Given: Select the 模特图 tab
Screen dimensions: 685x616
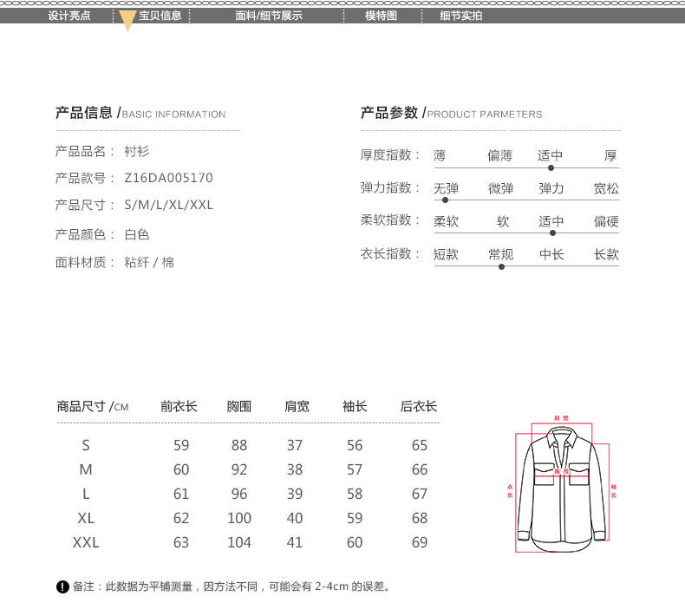Looking at the screenshot, I should tap(381, 16).
